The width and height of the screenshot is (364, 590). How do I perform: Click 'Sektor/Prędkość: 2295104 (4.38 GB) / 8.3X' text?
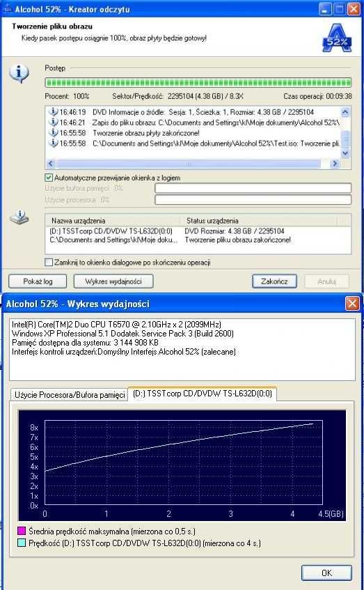point(178,96)
